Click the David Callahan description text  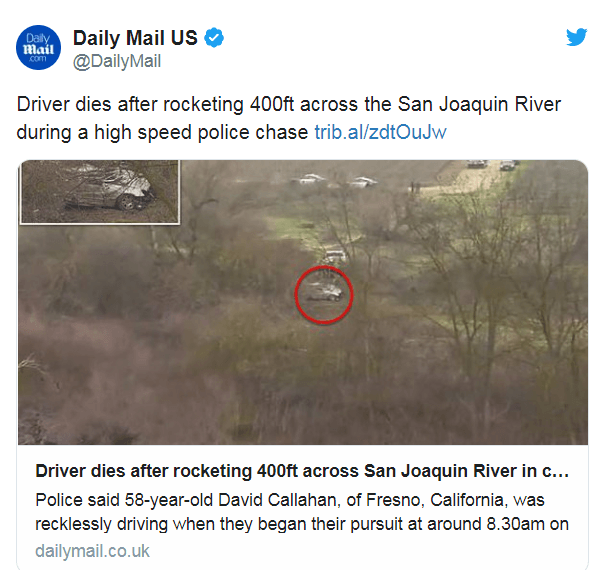302,512
